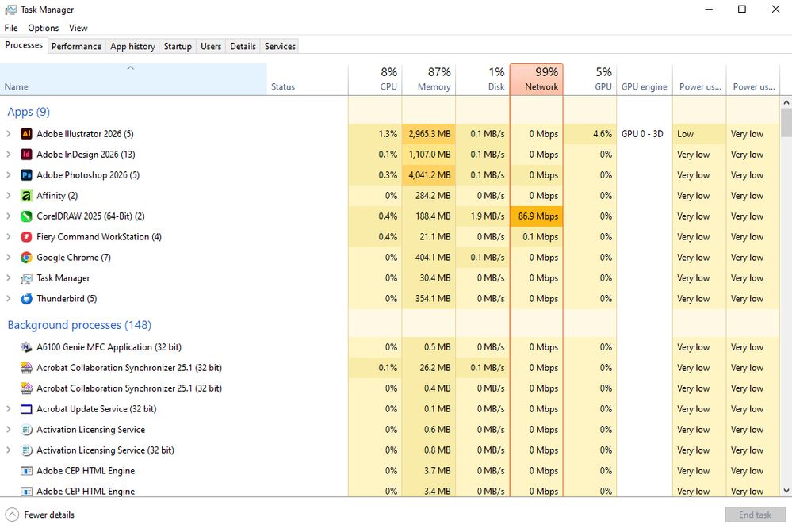Click the End task button
Viewport: 792px width, 532px height.
pos(754,515)
